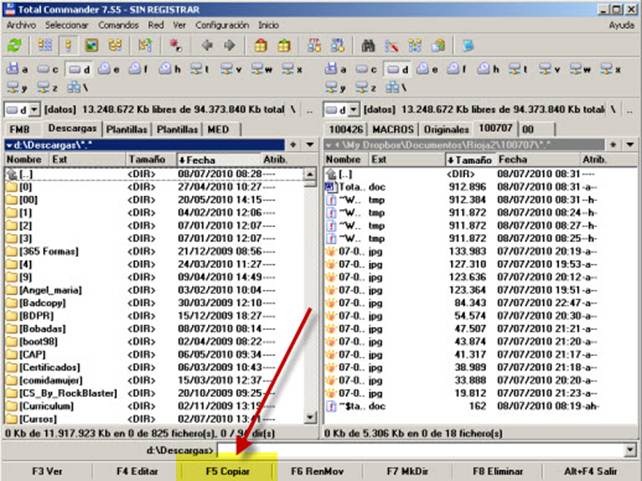Select network drive w in left drive bar

point(262,69)
